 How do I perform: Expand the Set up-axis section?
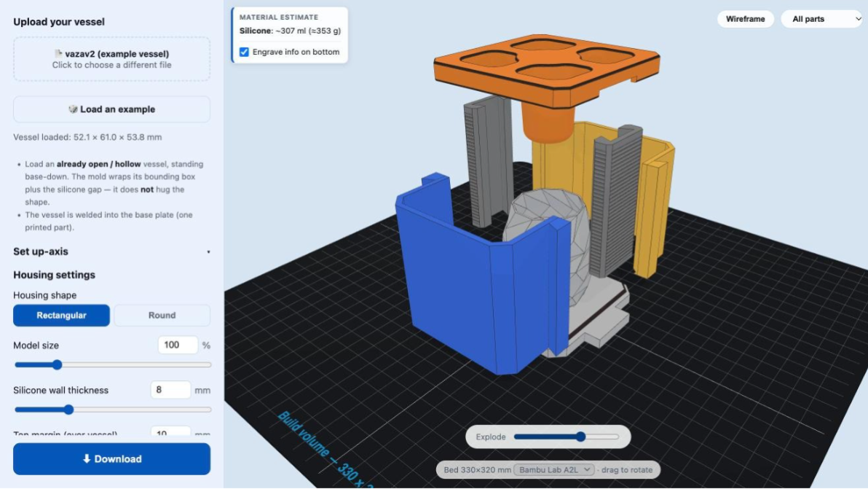(111, 251)
